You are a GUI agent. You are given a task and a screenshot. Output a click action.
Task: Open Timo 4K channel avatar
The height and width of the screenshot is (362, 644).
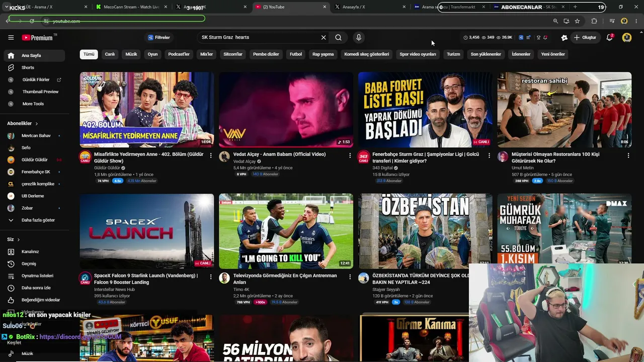click(224, 278)
